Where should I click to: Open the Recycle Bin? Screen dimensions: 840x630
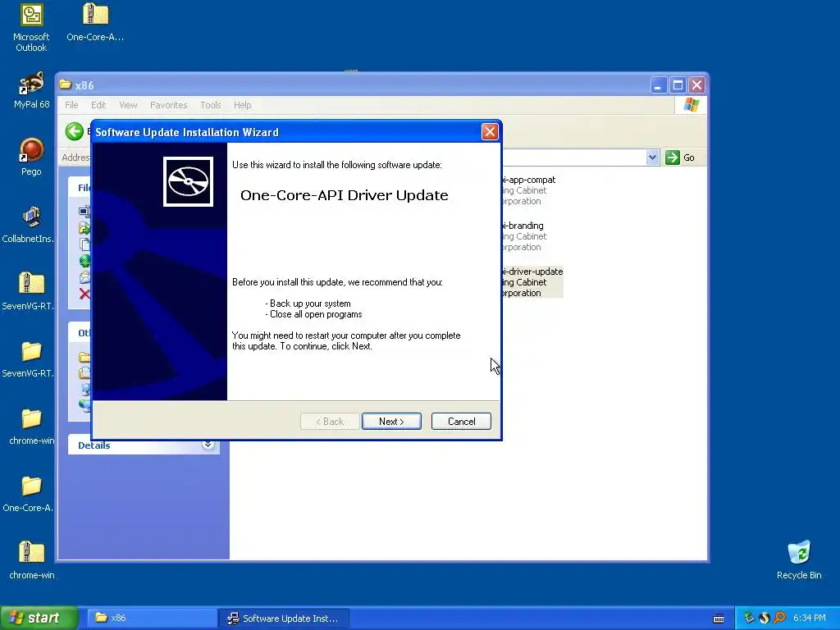(x=799, y=560)
